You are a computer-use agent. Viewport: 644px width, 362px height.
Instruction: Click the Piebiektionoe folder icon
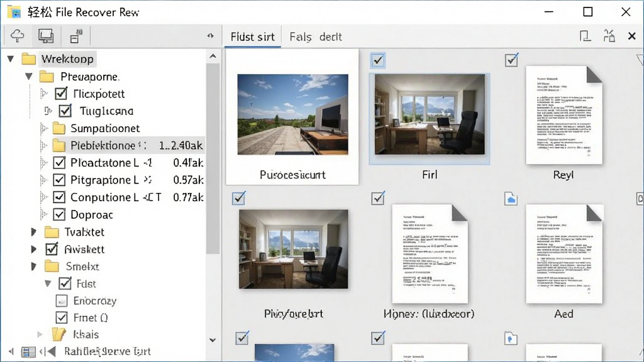point(58,146)
